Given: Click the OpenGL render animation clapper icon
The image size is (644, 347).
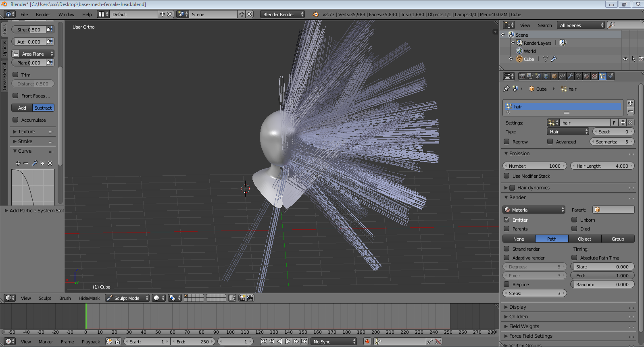Looking at the screenshot, I should 250,298.
